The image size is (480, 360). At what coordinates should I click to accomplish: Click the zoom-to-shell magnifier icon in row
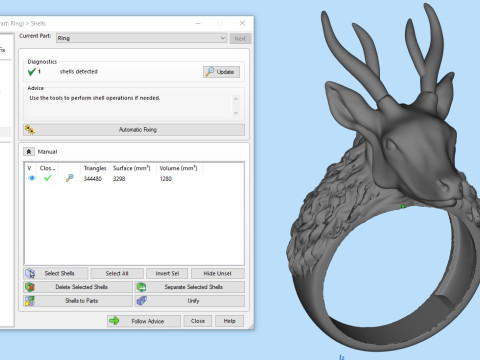click(x=69, y=178)
